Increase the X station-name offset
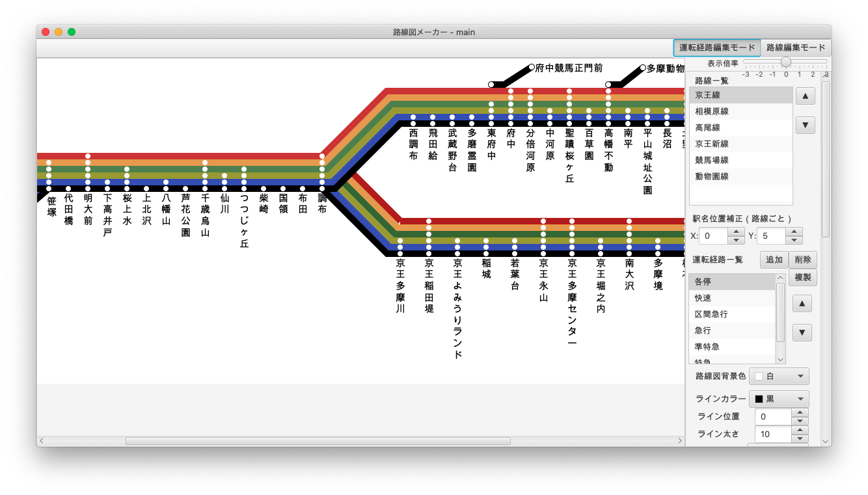868x495 pixels. pos(736,232)
